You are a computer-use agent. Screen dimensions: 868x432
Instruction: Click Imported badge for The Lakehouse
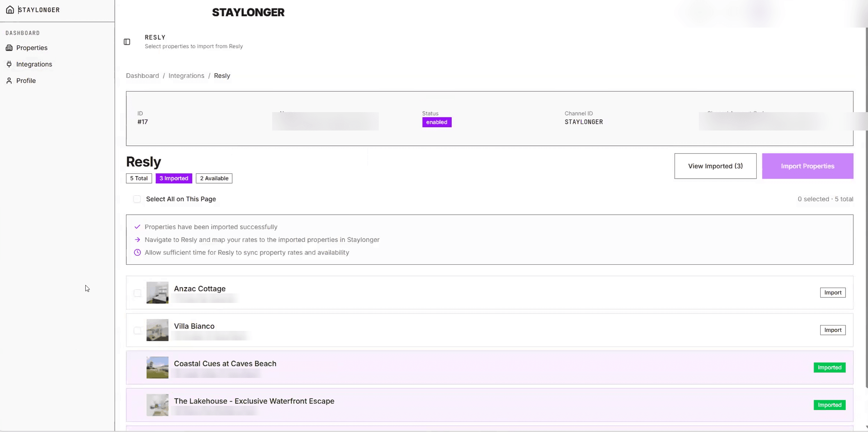pyautogui.click(x=830, y=405)
